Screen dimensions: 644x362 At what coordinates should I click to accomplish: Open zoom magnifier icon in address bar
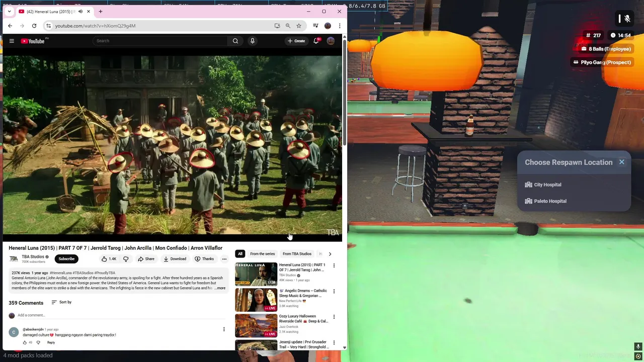(x=288, y=26)
